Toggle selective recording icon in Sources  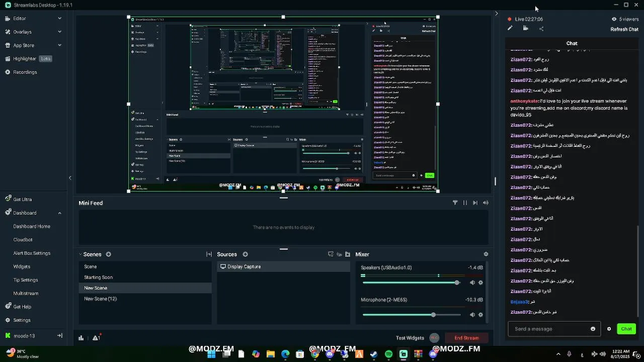(339, 254)
